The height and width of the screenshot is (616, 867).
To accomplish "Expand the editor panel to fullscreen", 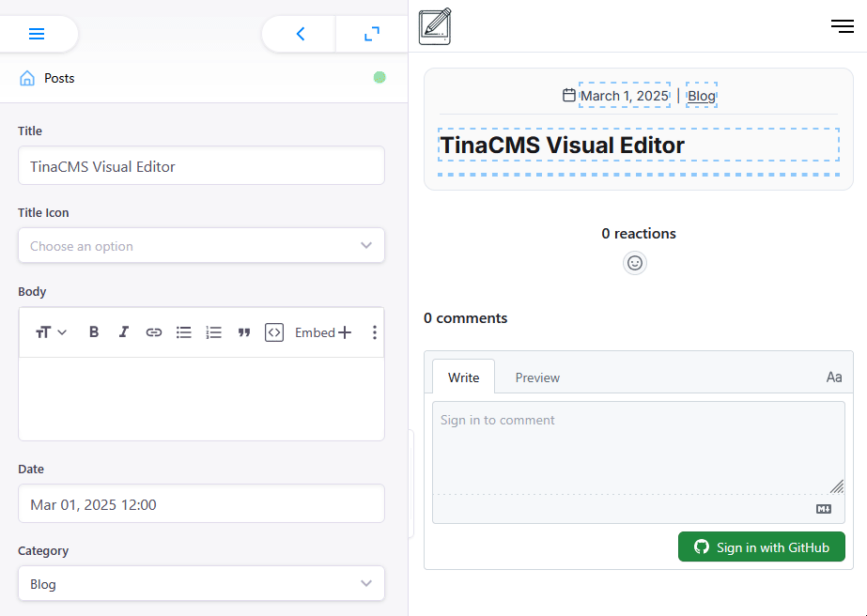I will [372, 34].
